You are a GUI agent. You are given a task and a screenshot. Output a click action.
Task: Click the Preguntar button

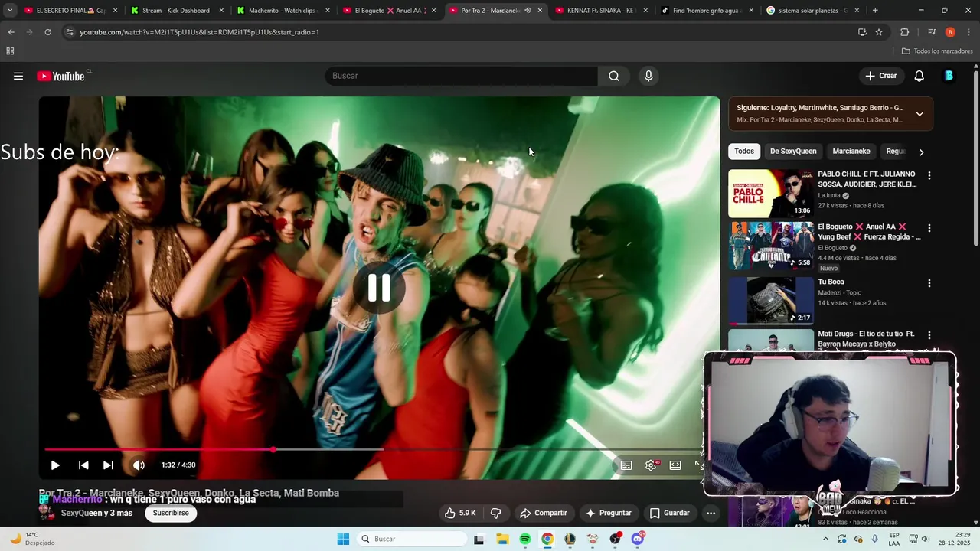pyautogui.click(x=608, y=513)
